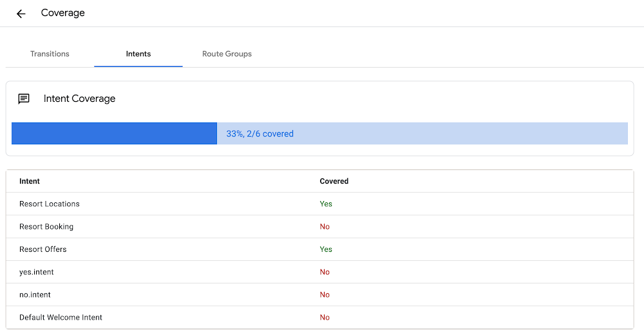Screen dimensions: 644x335
Task: Select the Intents tab
Action: coord(138,54)
